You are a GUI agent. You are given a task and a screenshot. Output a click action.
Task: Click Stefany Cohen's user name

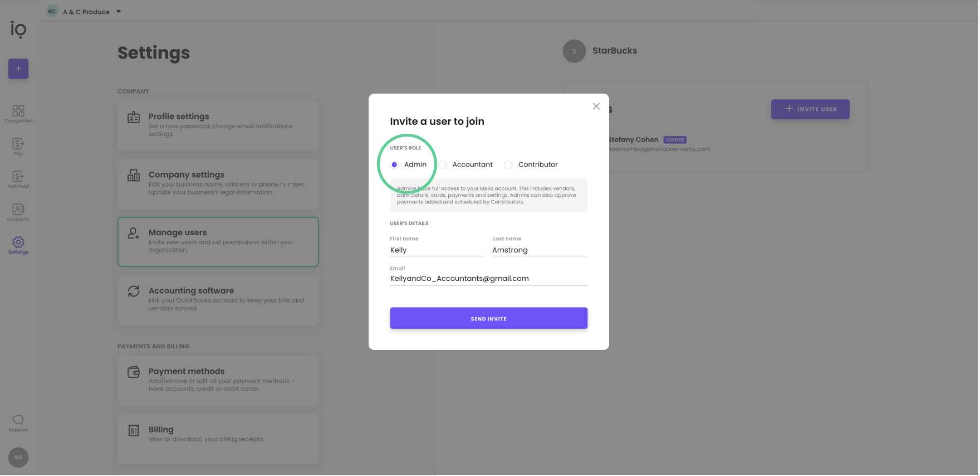633,140
